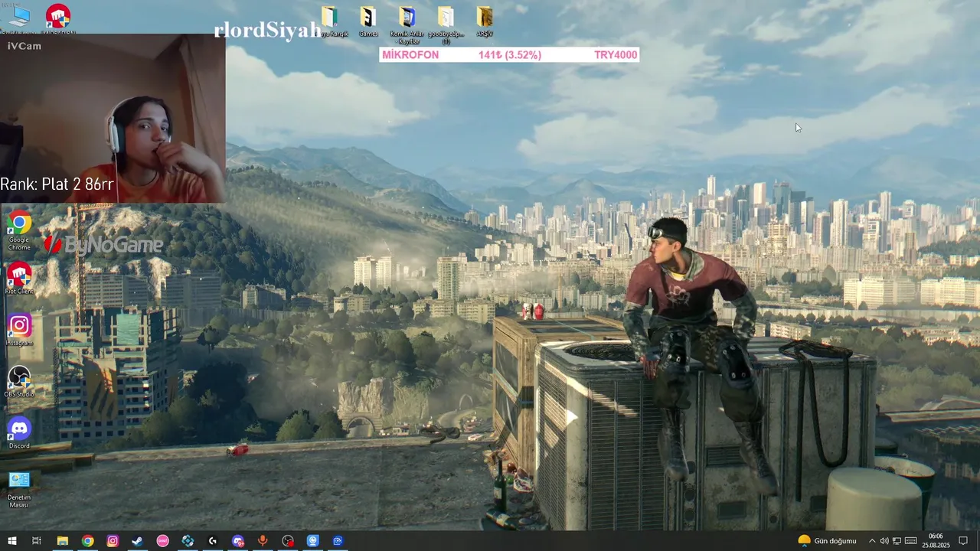Open the Denetim Masası desktop icon
980x551 pixels.
[19, 489]
